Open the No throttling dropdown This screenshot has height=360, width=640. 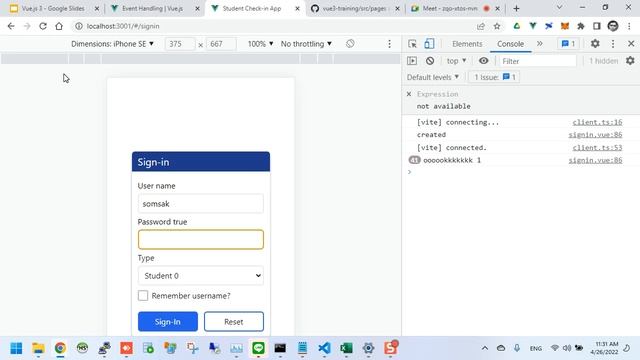306,44
